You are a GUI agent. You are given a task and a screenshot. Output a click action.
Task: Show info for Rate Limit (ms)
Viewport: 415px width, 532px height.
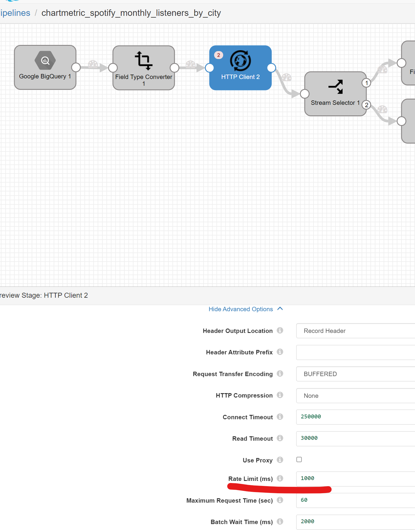pos(280,478)
